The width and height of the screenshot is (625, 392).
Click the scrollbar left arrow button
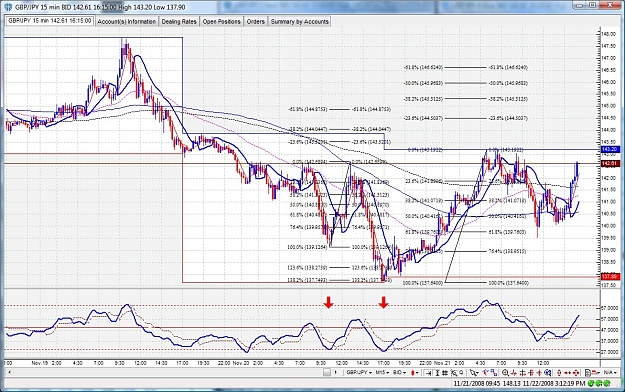point(9,372)
